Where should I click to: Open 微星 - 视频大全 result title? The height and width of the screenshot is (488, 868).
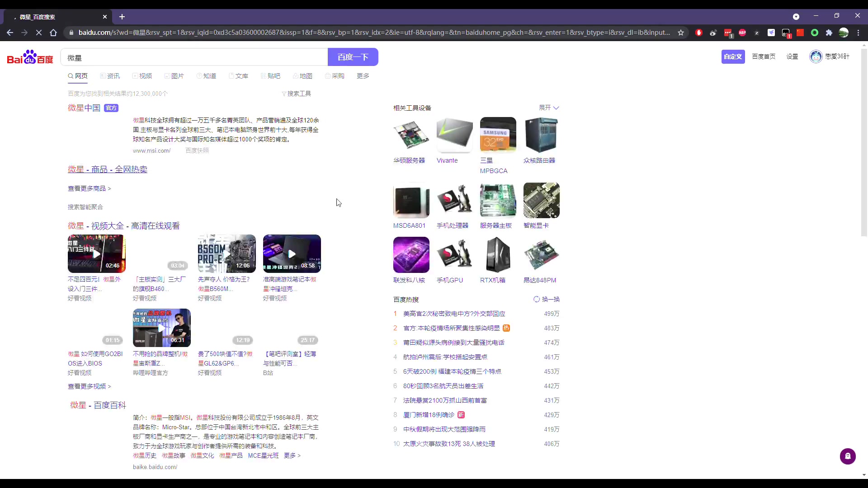point(124,226)
